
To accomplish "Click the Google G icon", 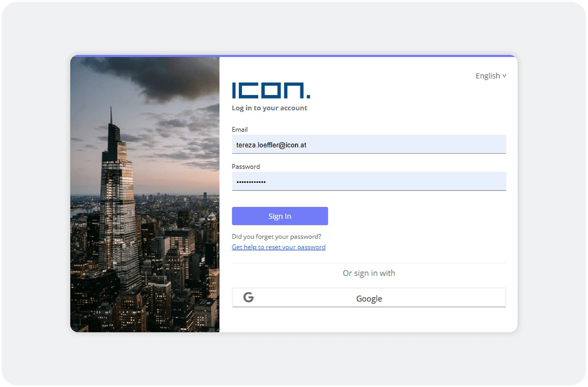I will tap(248, 297).
